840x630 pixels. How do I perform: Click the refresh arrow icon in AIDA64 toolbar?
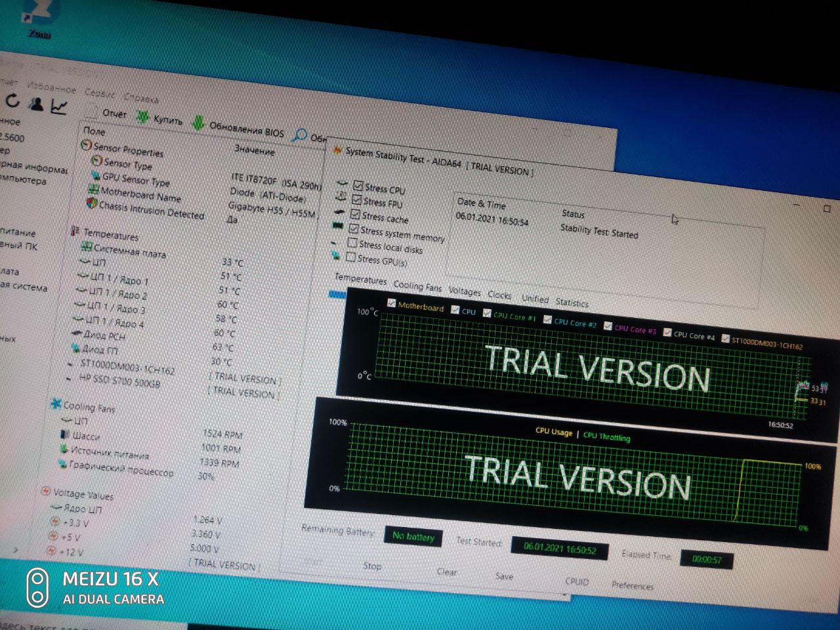pos(12,102)
